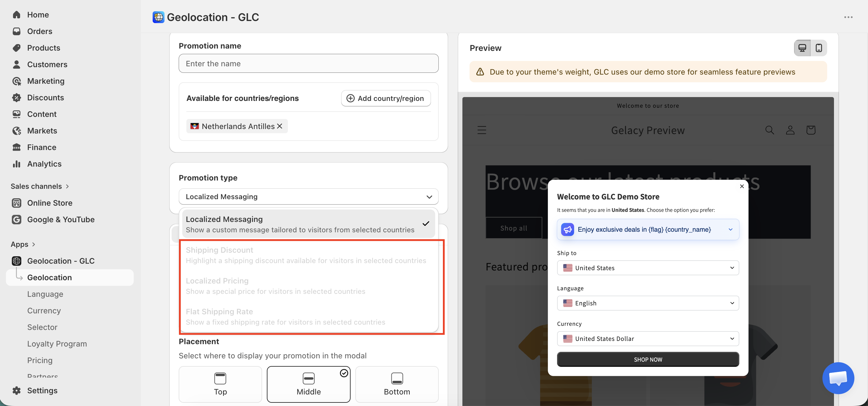The image size is (868, 406).
Task: Expand Apps section
Action: pos(23,244)
